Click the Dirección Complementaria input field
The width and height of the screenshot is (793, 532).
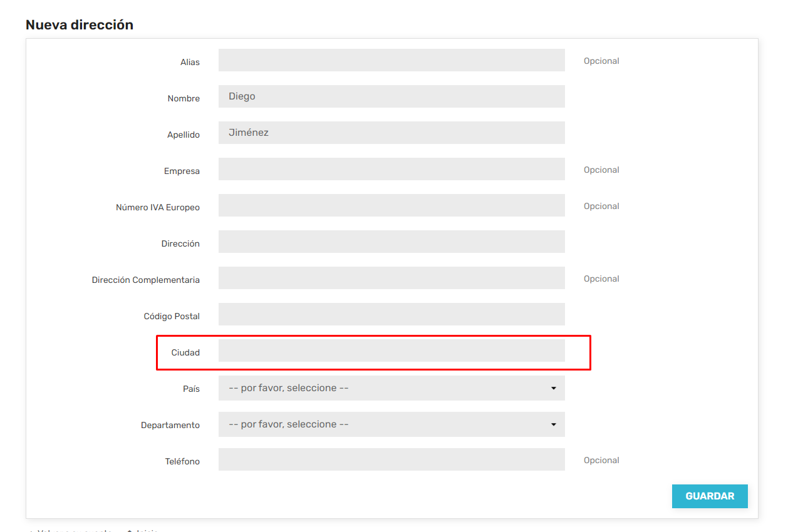click(391, 278)
